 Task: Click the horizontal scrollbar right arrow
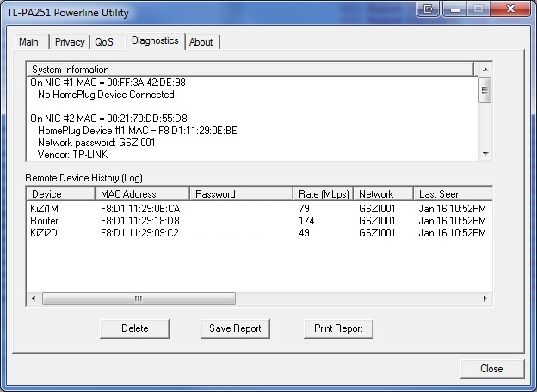[x=485, y=298]
